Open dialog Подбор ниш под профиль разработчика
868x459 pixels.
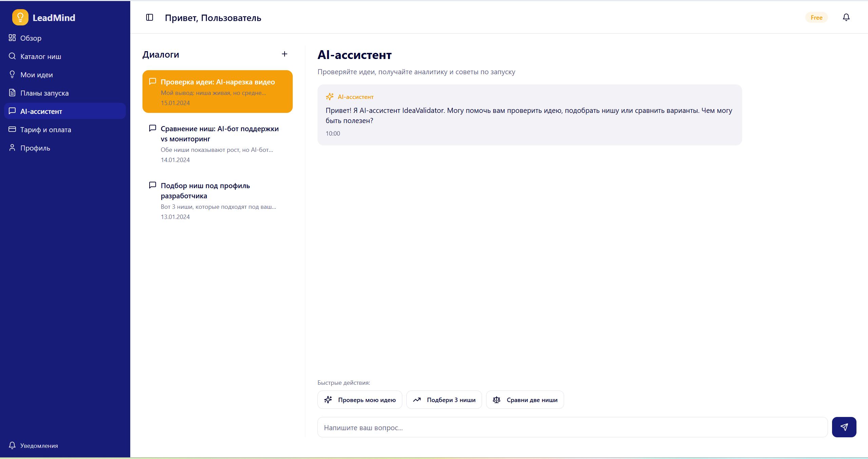[x=217, y=201]
